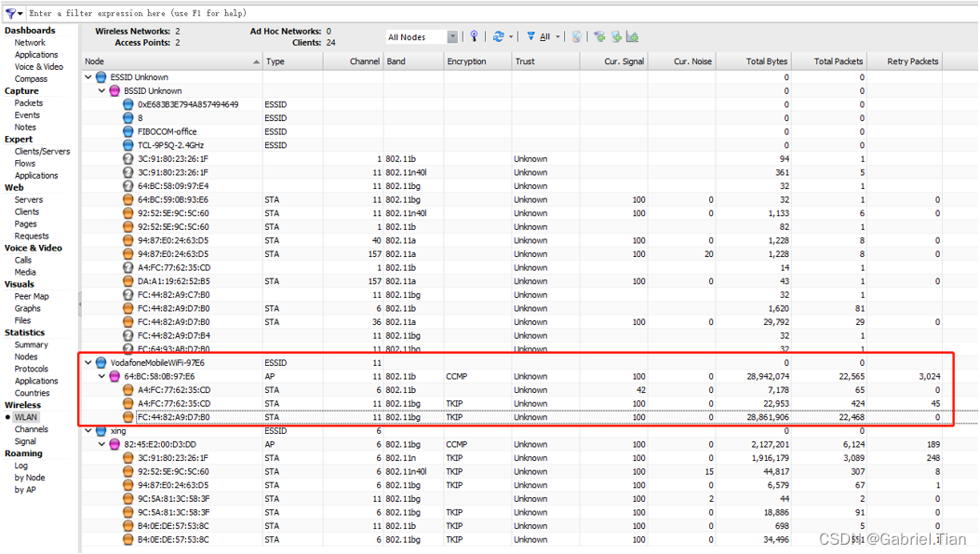Screen dimensions: 980x554
Task: Click the AP icon beside 64:BC:58:0B:97:E6
Action: [114, 376]
